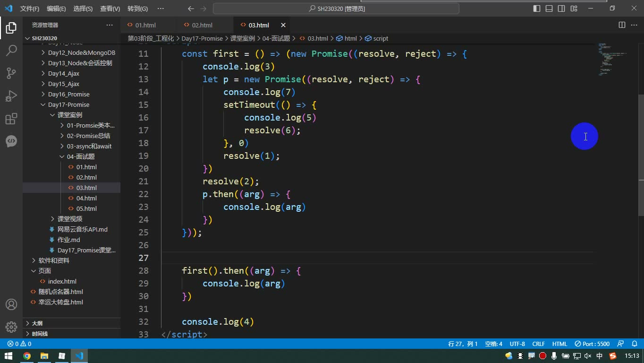This screenshot has height=363, width=644.
Task: Close the 03.html editor tab
Action: point(283,25)
